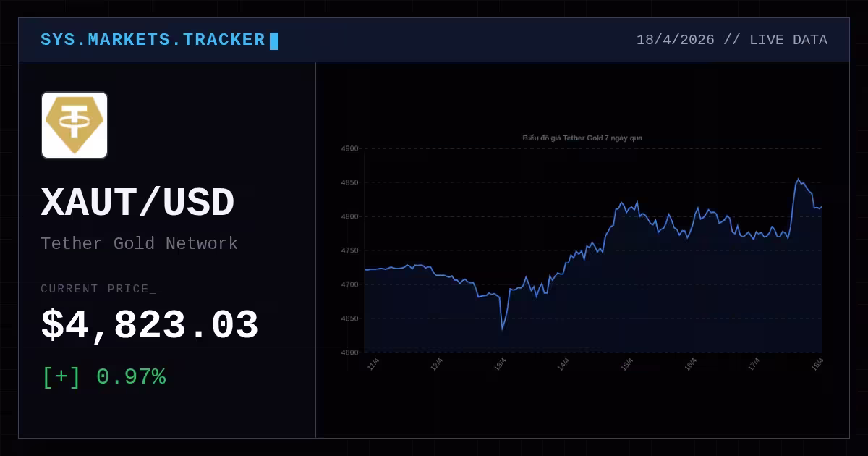Click the $4,823.03 price value
The width and height of the screenshot is (868, 456).
tap(150, 326)
